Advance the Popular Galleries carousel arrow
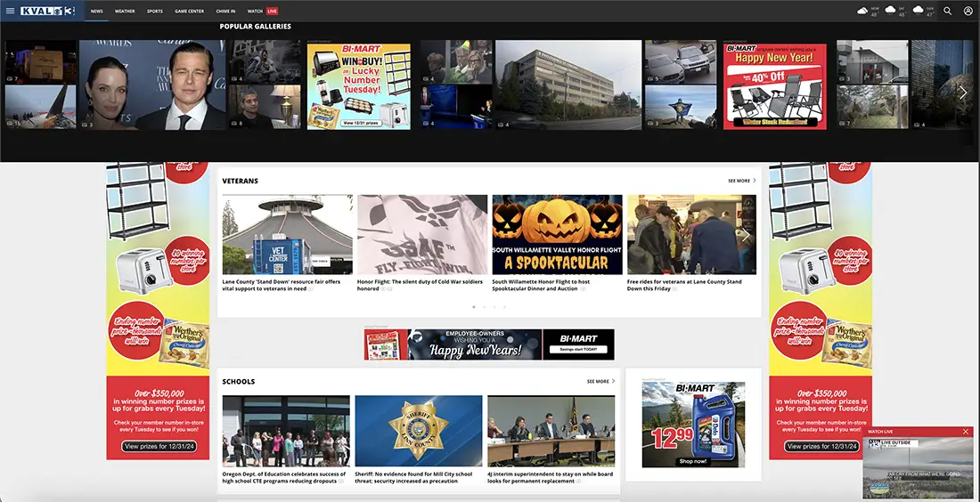This screenshot has height=502, width=980. point(963,93)
